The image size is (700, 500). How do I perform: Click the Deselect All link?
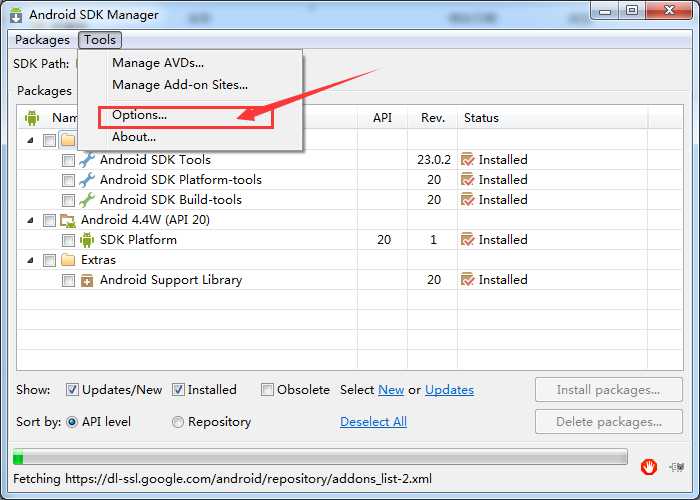click(373, 422)
